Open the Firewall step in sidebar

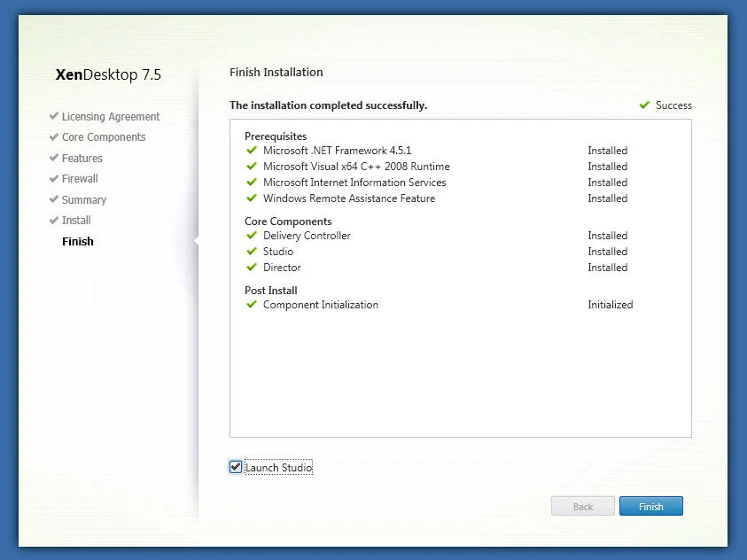tap(80, 179)
